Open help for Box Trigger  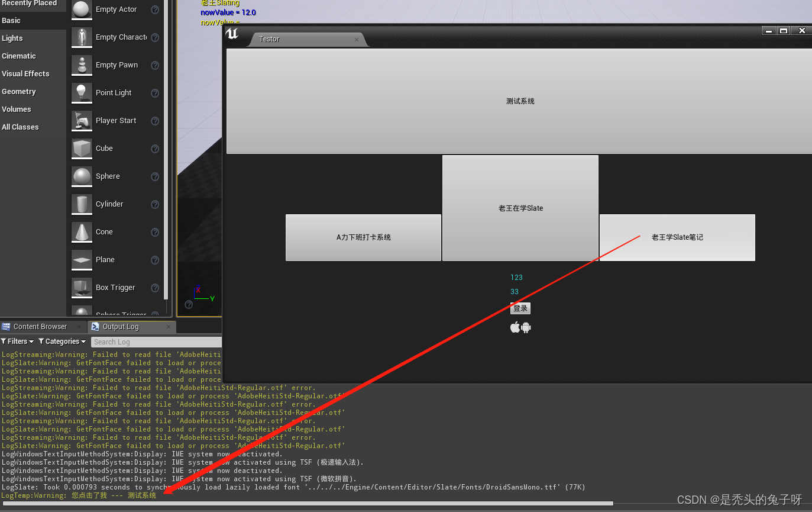[155, 288]
